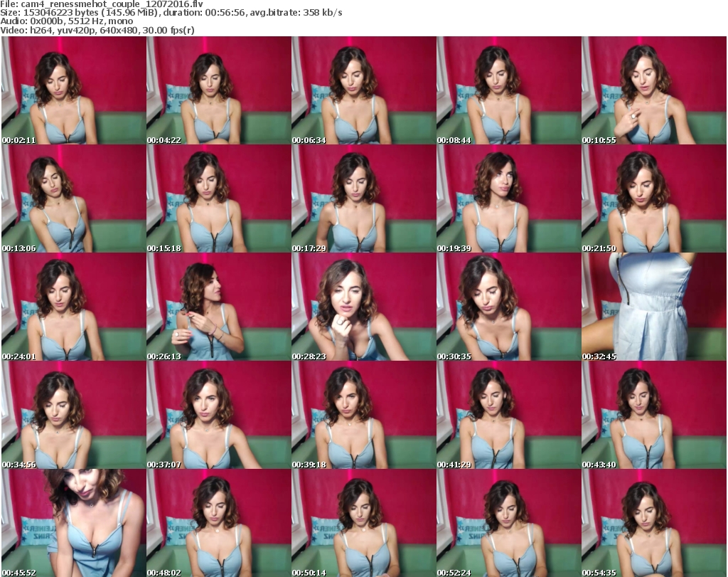Click the frame labeled 00:08:44

click(x=509, y=90)
